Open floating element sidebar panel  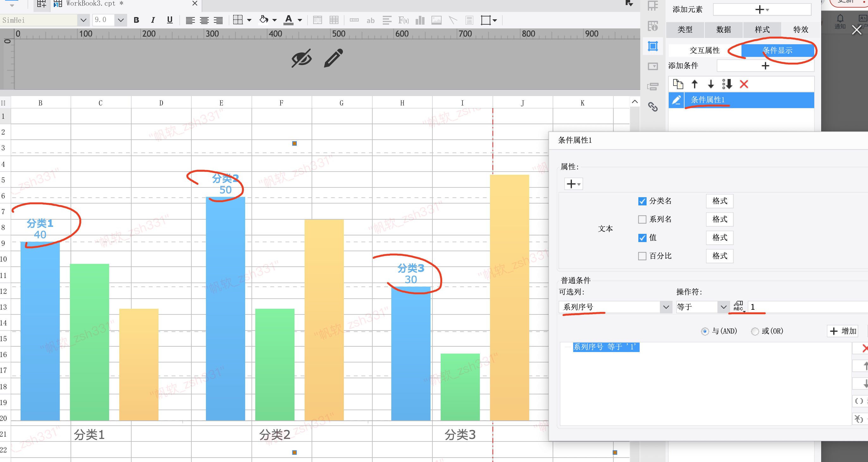653,46
